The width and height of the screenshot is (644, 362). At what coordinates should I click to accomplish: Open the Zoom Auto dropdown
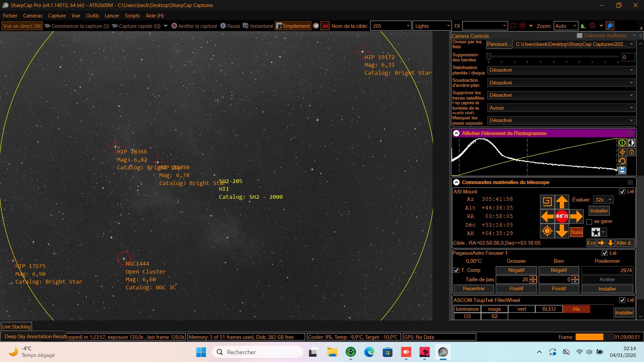click(x=566, y=26)
